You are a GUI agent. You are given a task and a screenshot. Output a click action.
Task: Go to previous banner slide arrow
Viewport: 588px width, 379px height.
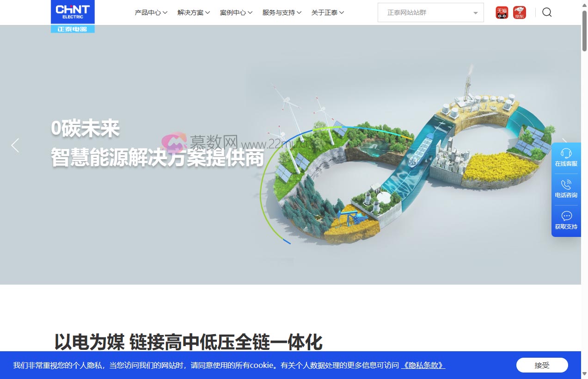[x=15, y=145]
